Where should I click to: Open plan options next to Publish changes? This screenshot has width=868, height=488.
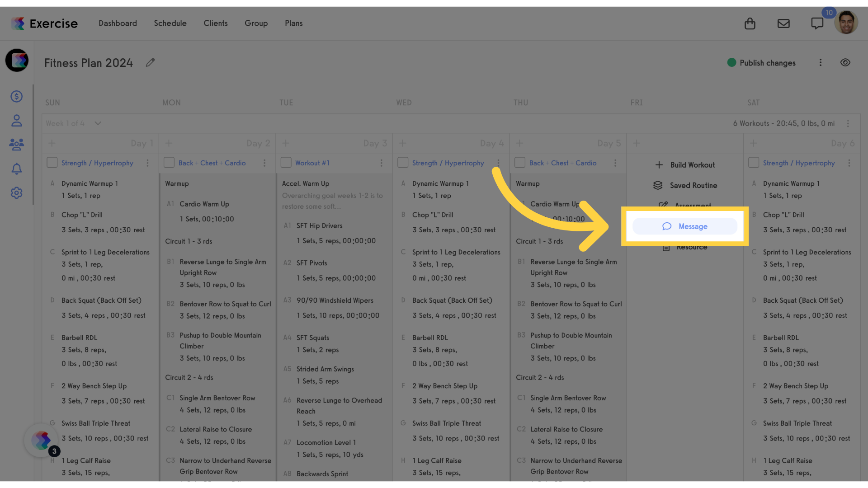(821, 63)
